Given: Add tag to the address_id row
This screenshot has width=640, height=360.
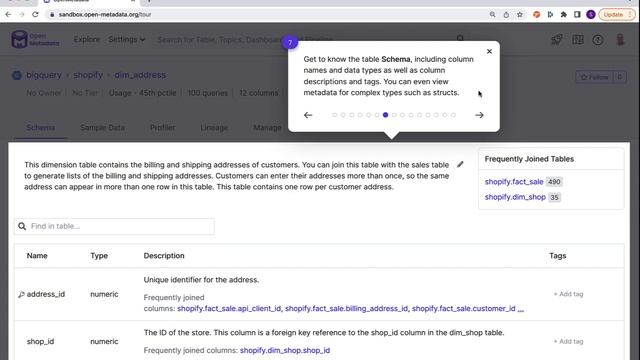Looking at the screenshot, I should [568, 294].
